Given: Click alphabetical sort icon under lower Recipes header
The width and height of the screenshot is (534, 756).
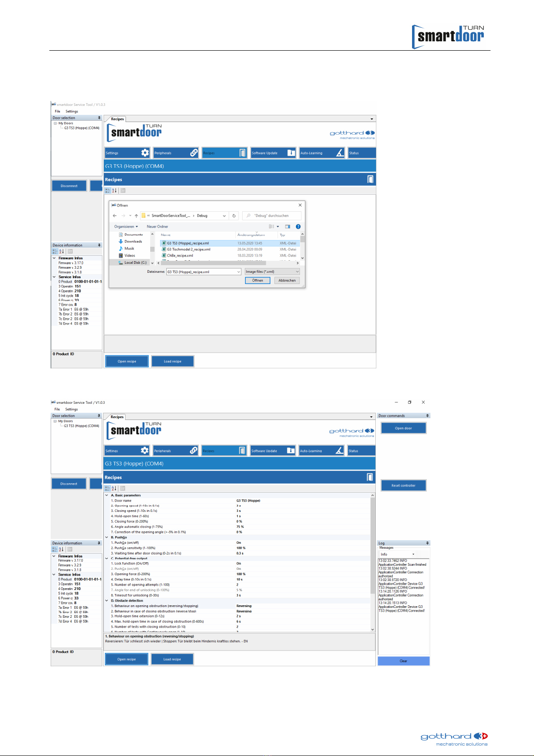Looking at the screenshot, I should click(x=114, y=488).
